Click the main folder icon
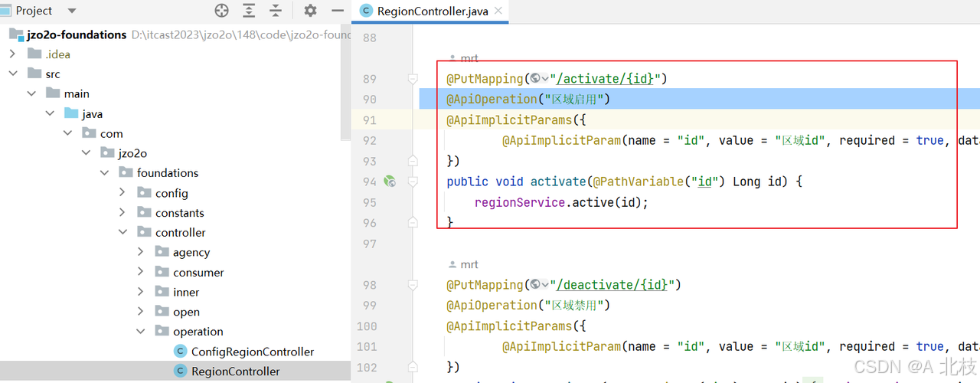Viewport: 980px width, 383px height. point(53,93)
